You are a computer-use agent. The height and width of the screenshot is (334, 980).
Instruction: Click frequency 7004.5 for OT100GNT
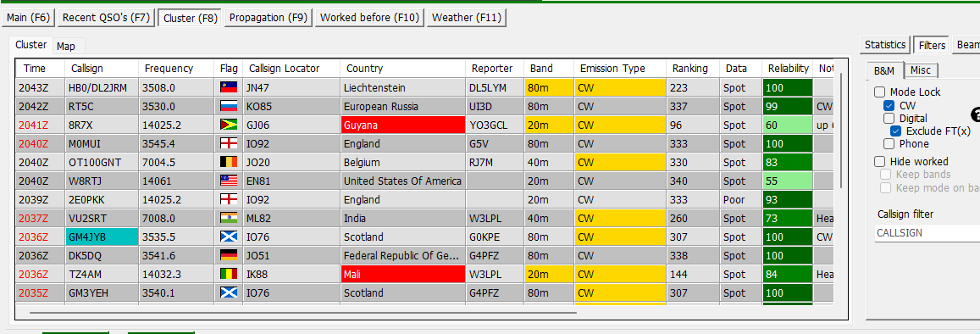coord(176,163)
